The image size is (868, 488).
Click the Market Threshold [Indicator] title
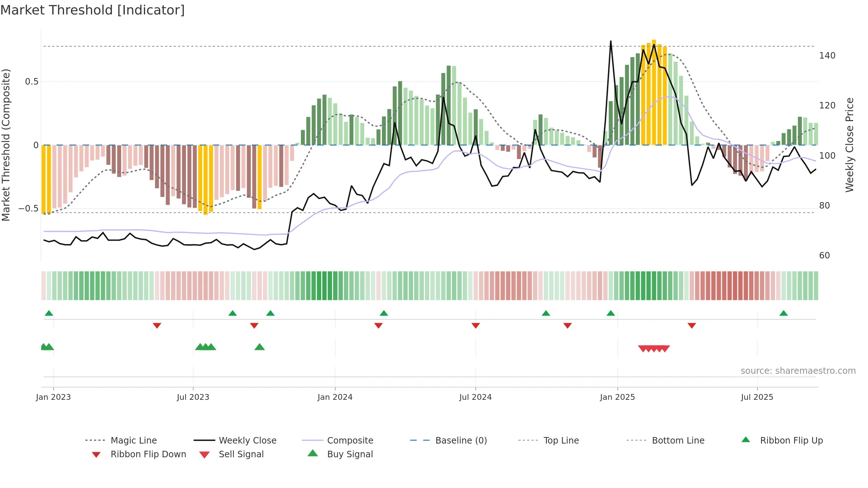(x=93, y=10)
